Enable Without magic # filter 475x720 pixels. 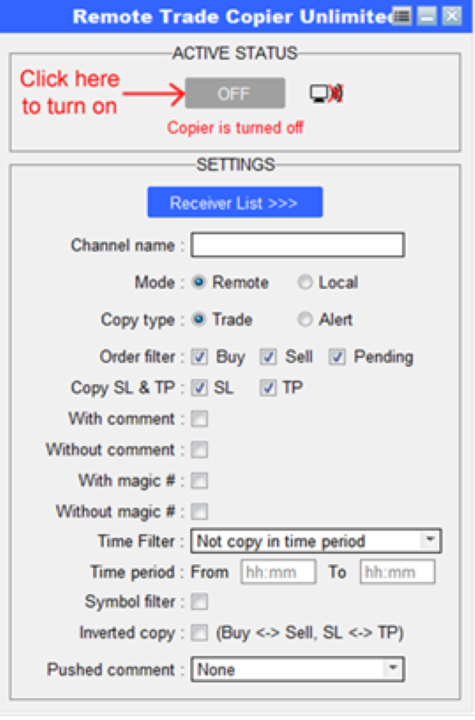[199, 512]
